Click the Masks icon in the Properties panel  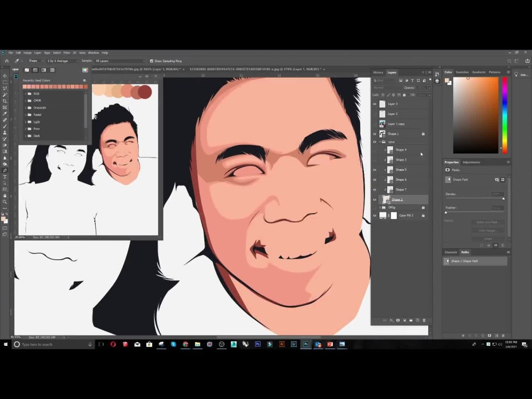pyautogui.click(x=448, y=169)
